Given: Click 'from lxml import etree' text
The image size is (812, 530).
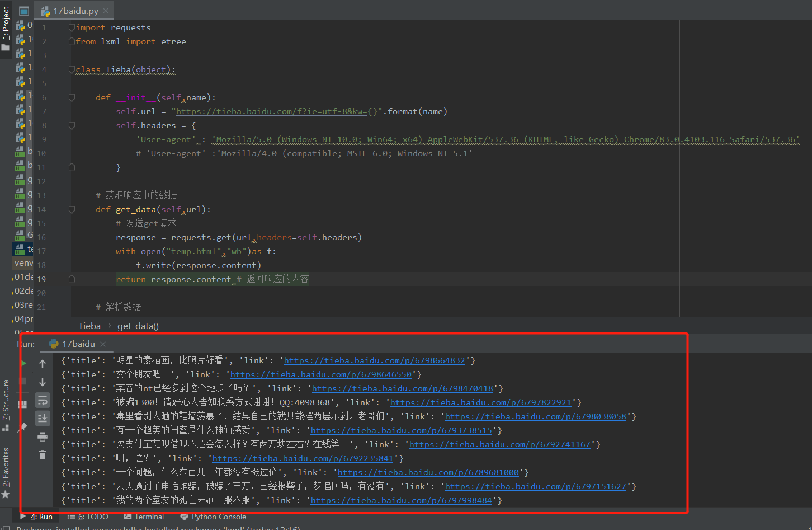Looking at the screenshot, I should click(x=131, y=41).
